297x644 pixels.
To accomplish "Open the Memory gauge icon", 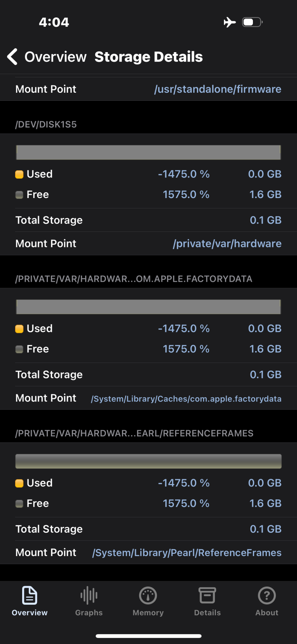I will coord(148,595).
